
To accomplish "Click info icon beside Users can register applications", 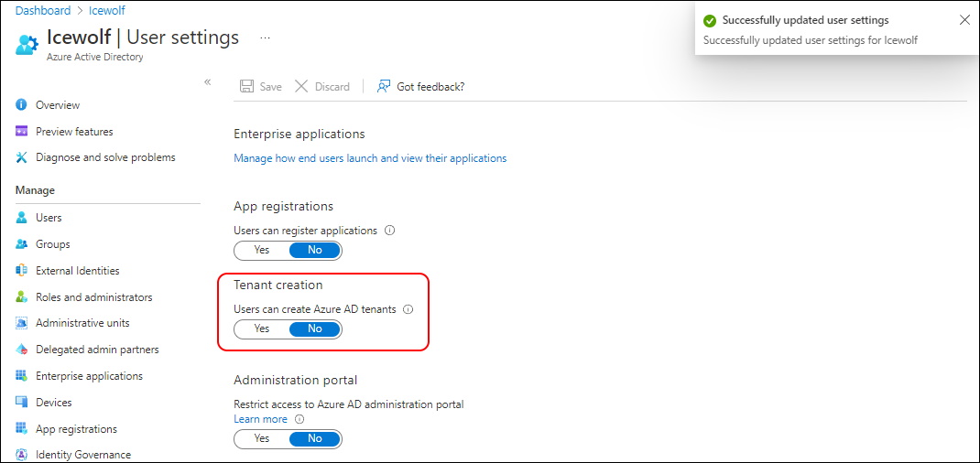I will point(390,231).
